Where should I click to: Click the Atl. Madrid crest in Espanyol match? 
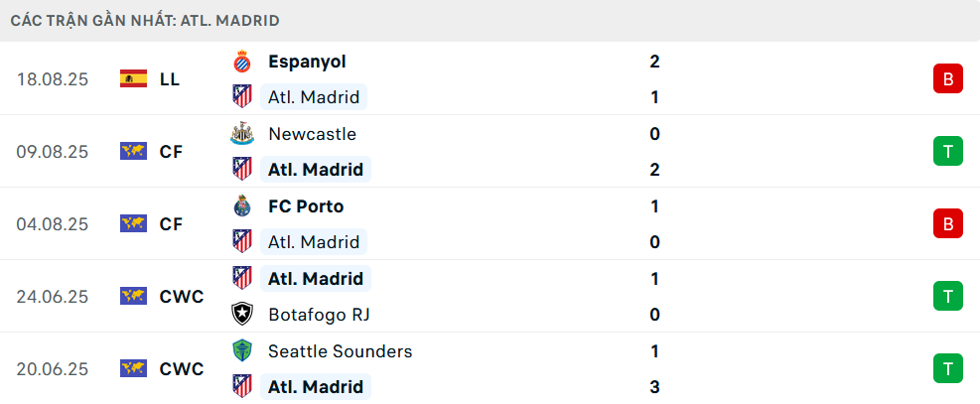point(242,97)
